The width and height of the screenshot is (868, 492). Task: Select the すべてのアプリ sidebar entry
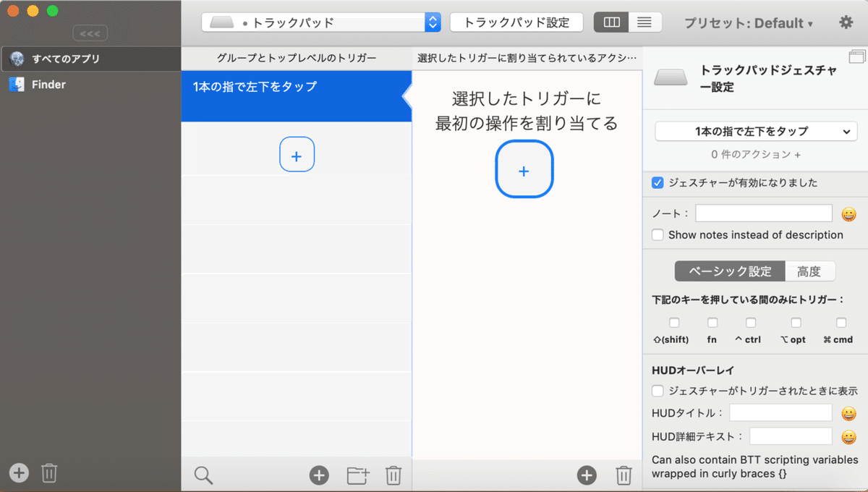coord(58,59)
